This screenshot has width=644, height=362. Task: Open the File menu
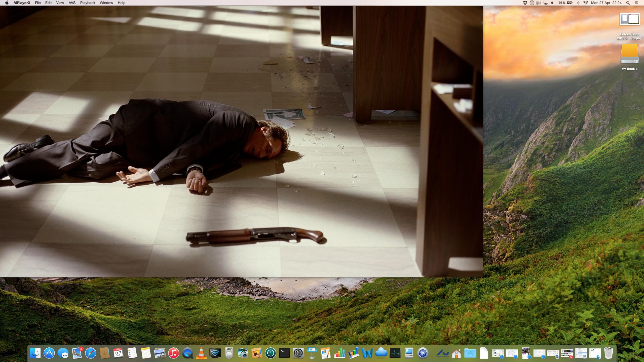(38, 3)
